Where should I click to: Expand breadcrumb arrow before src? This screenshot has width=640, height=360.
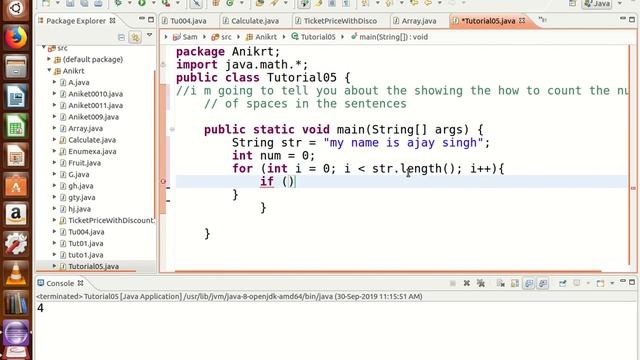pyautogui.click(x=204, y=37)
